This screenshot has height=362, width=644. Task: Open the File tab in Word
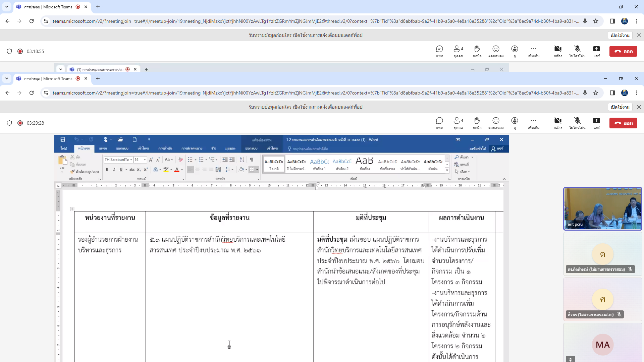point(64,148)
